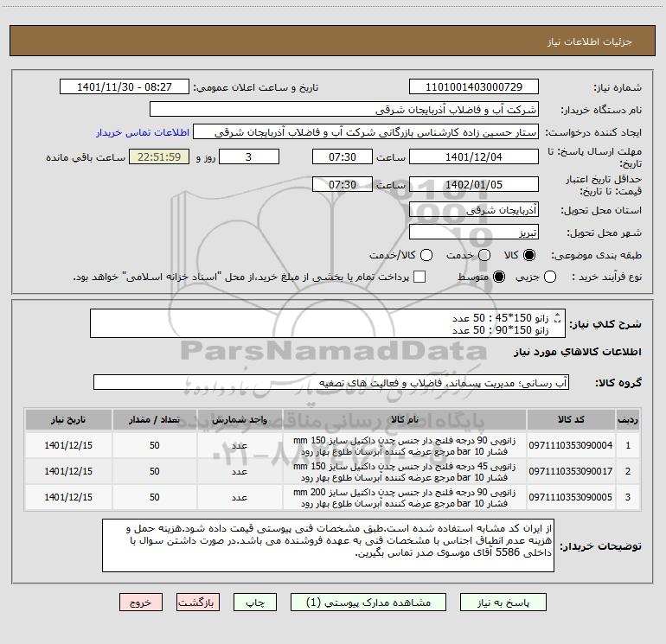
Task: Choose جزیی purchase process type
Action: [550, 277]
